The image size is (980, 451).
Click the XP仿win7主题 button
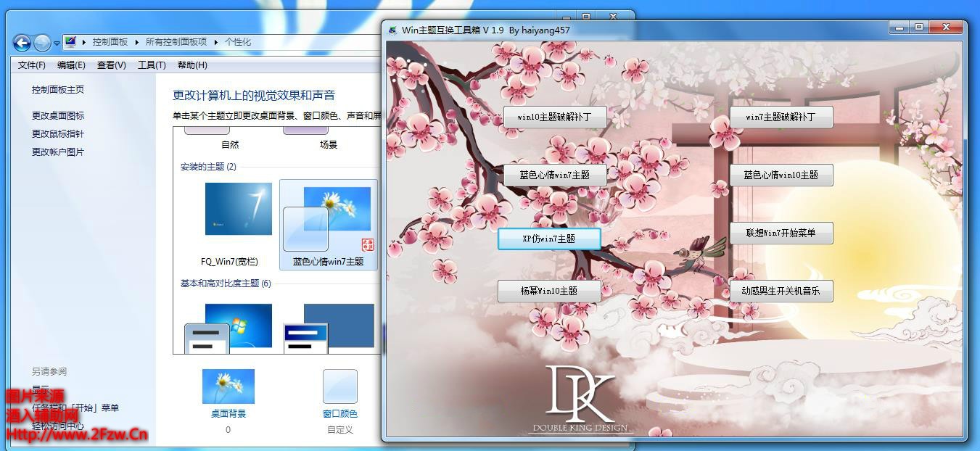(549, 239)
